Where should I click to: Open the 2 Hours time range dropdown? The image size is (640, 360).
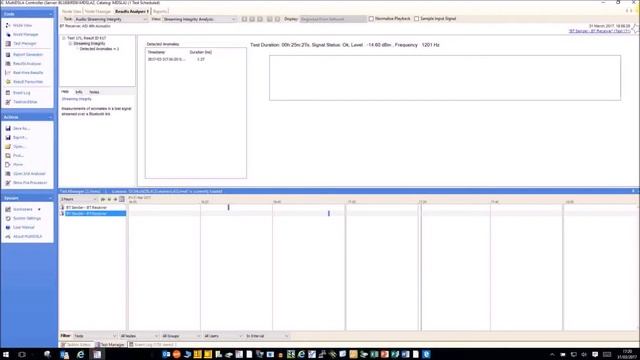(79, 199)
